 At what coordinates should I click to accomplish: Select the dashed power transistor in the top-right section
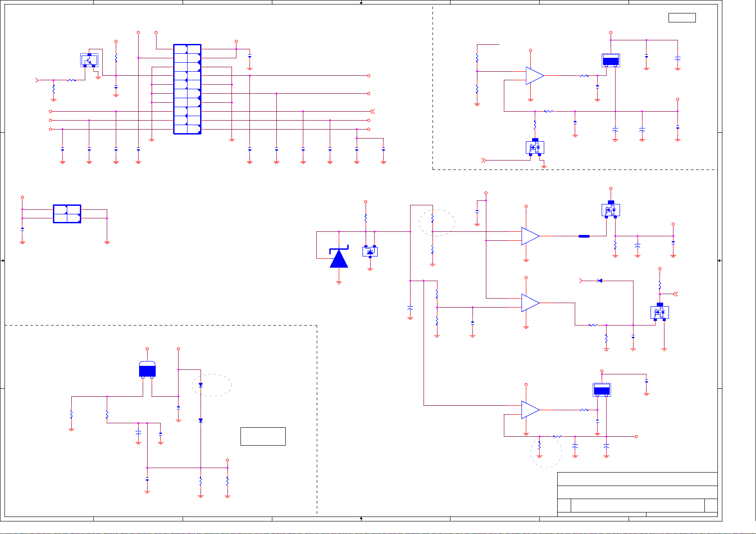(611, 61)
